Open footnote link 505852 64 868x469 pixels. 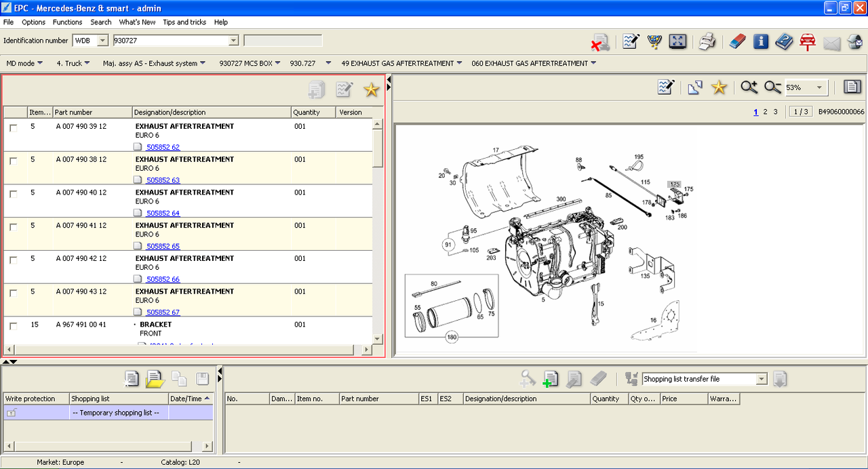(163, 213)
